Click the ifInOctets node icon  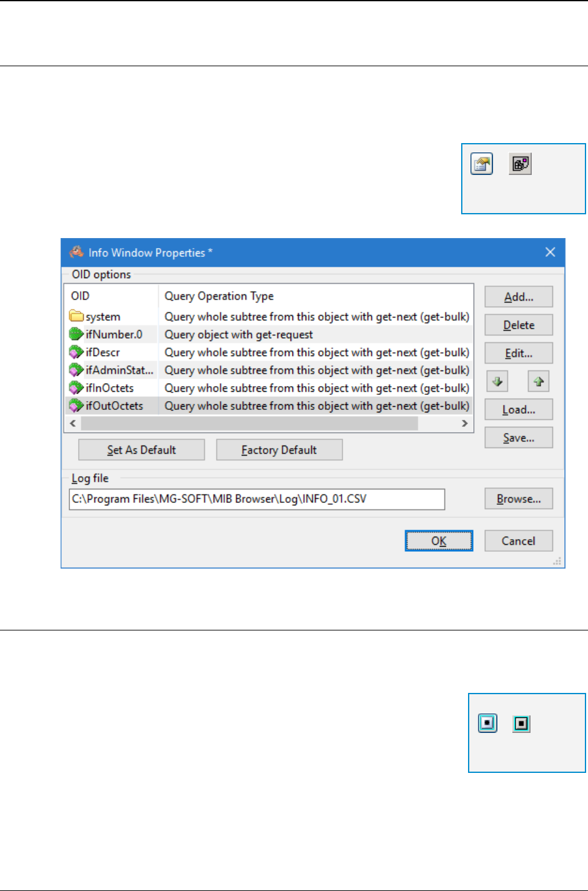pos(76,388)
